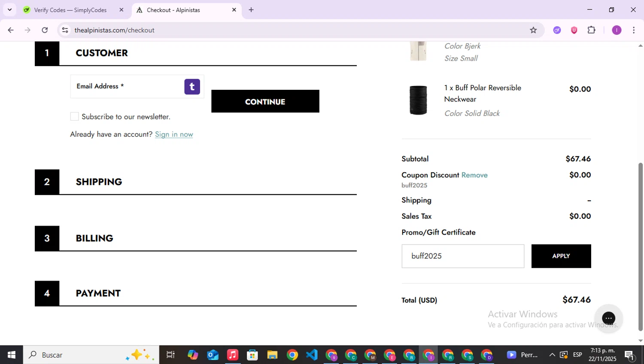Click the Subtotal $67.46 value

pos(578,159)
